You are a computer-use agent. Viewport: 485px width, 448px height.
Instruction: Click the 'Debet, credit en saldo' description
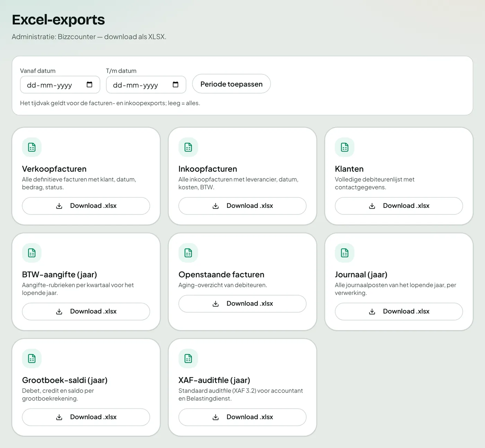(58, 395)
